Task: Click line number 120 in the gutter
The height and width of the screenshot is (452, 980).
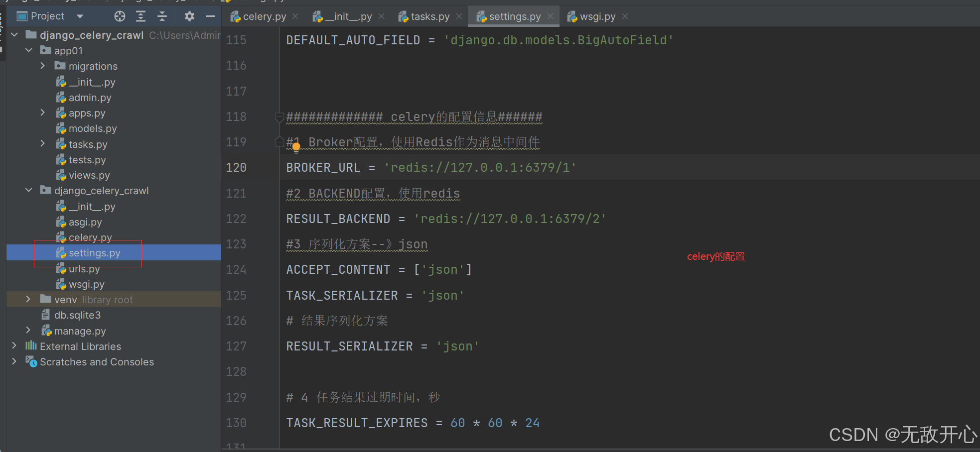Action: [236, 167]
